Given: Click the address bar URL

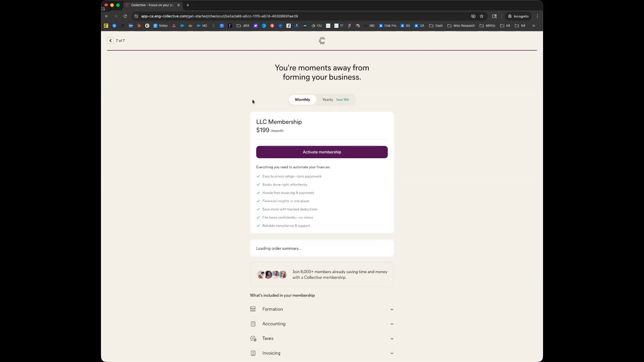Looking at the screenshot, I should (219, 16).
